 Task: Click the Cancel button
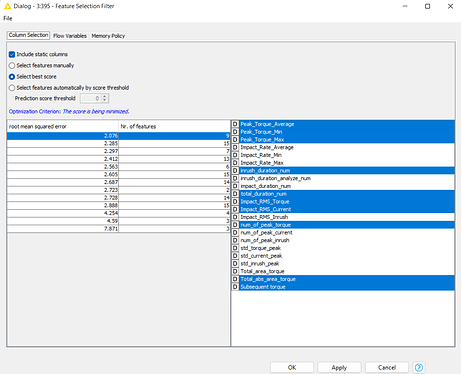pos(387,367)
